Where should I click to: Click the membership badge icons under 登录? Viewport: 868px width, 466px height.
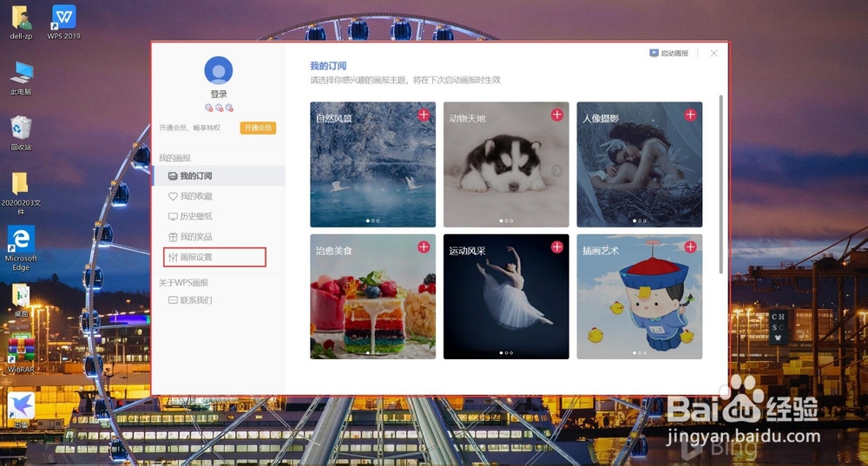pos(219,108)
